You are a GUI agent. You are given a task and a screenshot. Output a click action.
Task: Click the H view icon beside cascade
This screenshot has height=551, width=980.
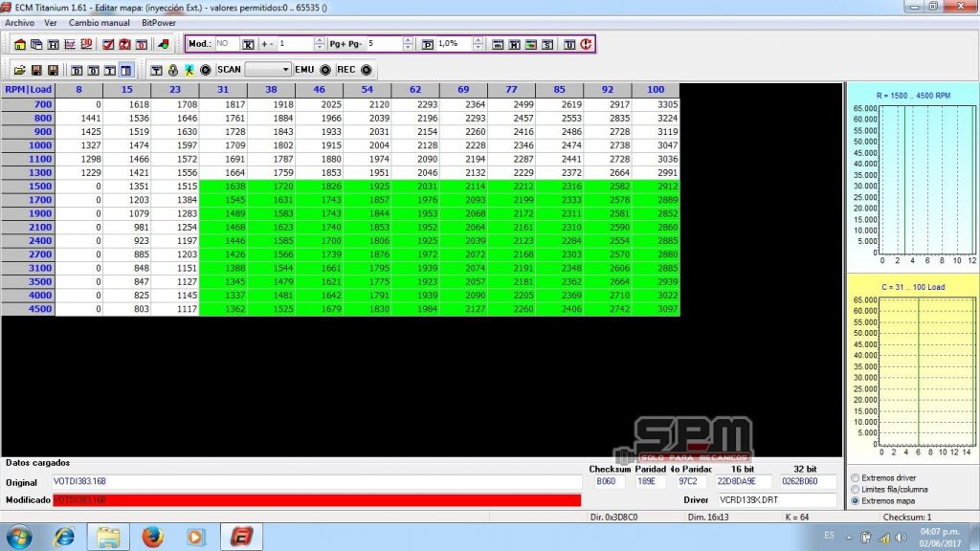(x=54, y=44)
